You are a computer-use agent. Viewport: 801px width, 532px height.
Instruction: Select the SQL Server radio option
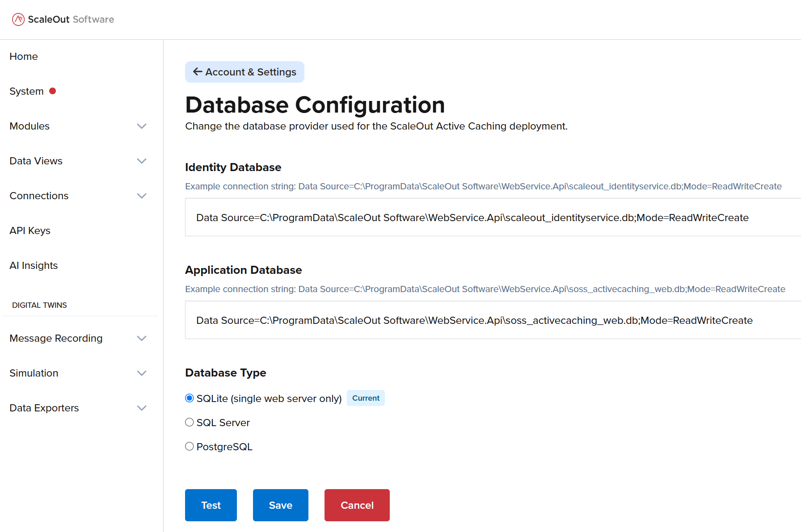pyautogui.click(x=190, y=422)
